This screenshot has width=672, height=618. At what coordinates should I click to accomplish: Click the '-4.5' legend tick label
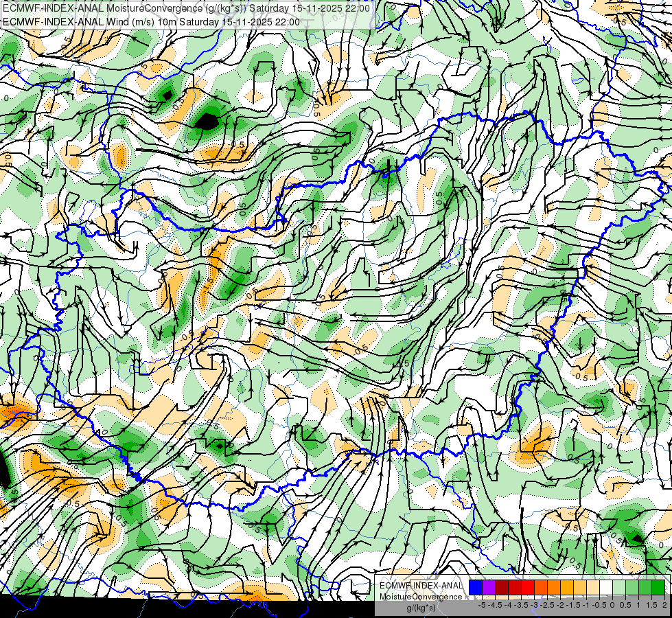(x=495, y=605)
